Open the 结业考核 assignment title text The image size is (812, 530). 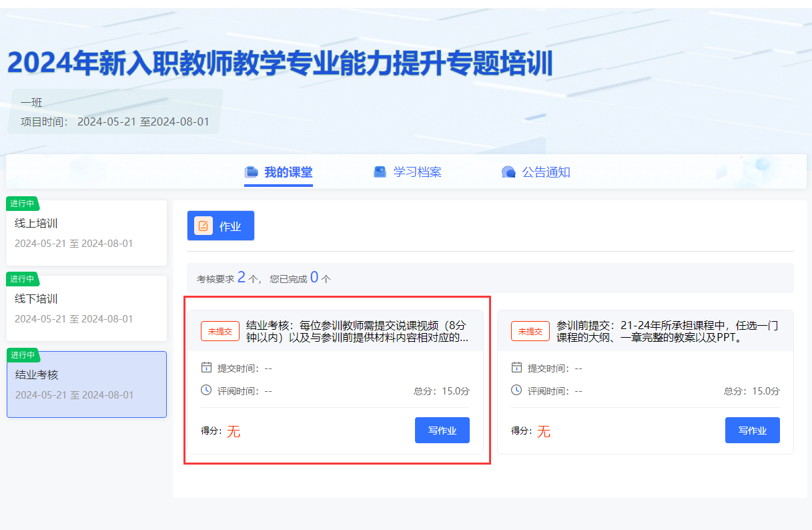pos(357,331)
